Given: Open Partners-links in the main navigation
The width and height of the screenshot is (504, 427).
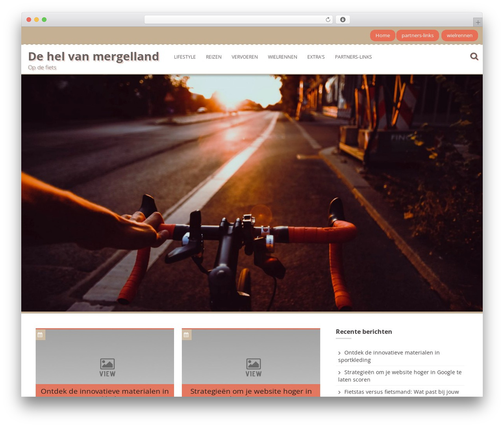Looking at the screenshot, I should [x=353, y=57].
